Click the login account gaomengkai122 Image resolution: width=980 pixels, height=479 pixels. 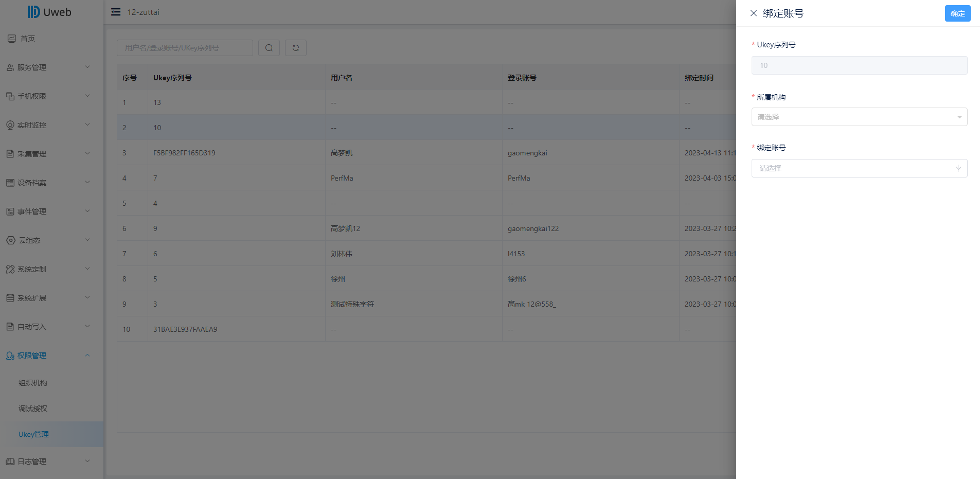(x=533, y=228)
